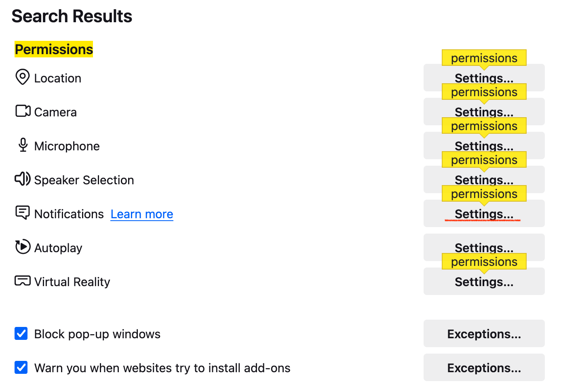Viewport: 561px width, 392px height.
Task: Click the Autoplay icon
Action: pyautogui.click(x=23, y=247)
